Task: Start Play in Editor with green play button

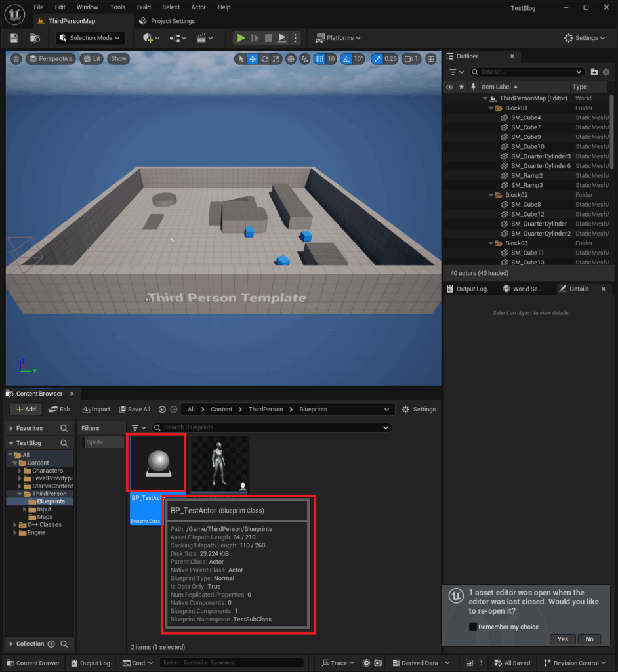Action: 241,38
